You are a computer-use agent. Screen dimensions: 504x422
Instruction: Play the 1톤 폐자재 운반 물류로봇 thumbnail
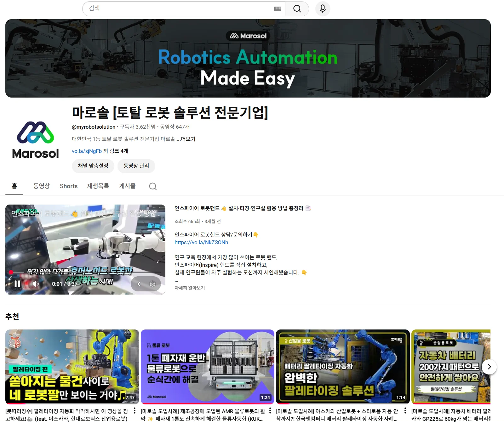pos(208,367)
